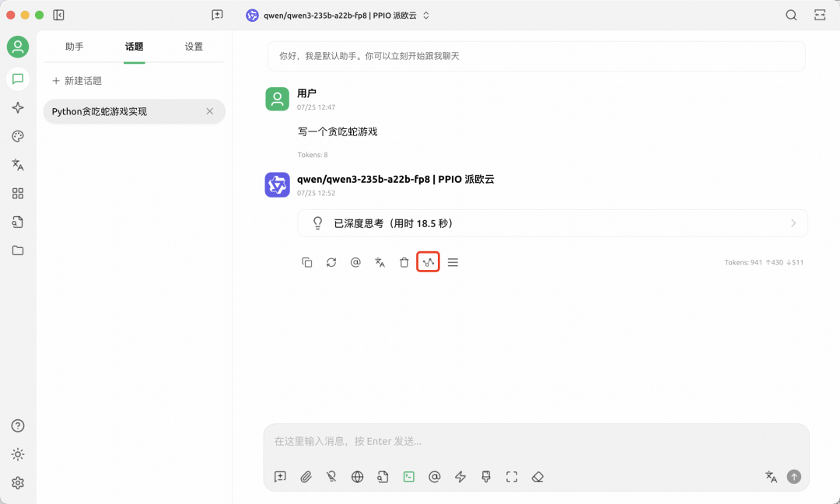
Task: Open app settings via the gear icon
Action: pos(17,483)
